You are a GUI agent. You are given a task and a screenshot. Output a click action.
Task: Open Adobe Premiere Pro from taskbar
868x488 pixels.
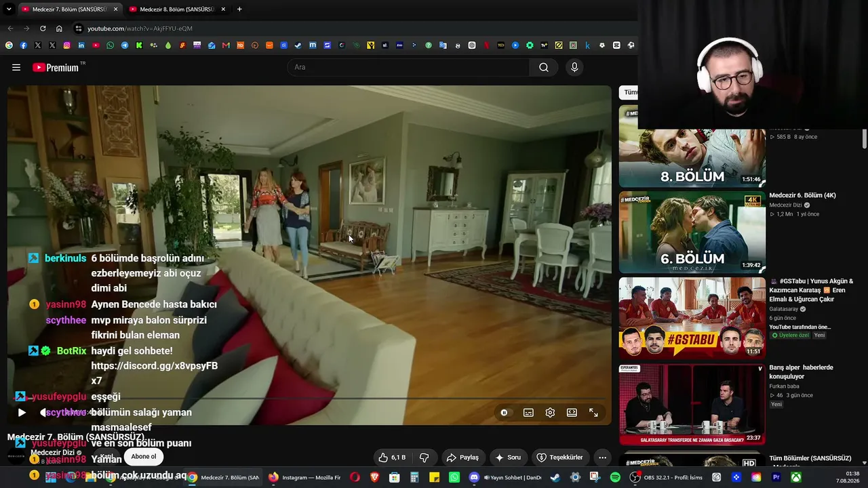click(x=776, y=477)
